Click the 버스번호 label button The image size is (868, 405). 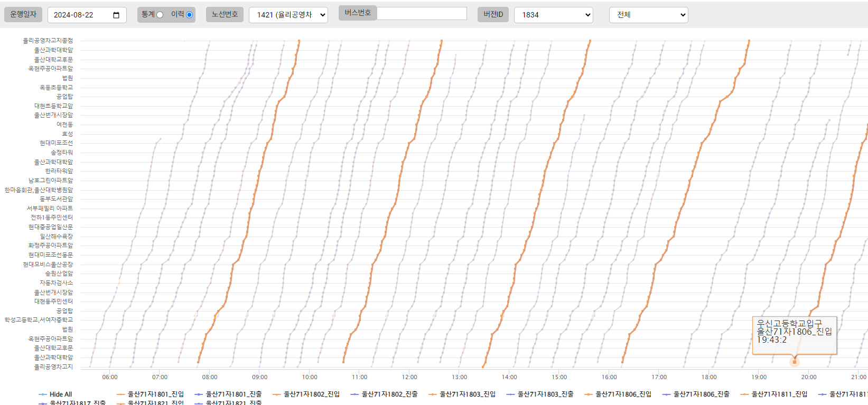click(358, 13)
